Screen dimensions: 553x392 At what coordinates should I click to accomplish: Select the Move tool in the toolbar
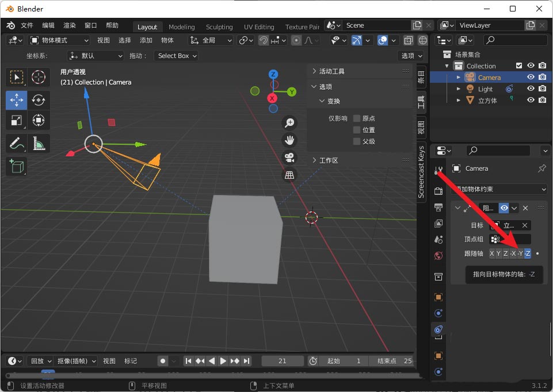pos(16,99)
